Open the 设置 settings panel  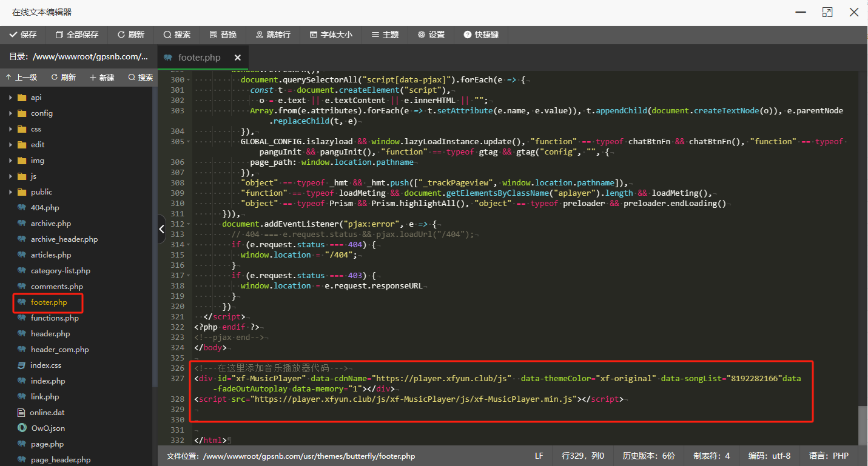pos(431,35)
